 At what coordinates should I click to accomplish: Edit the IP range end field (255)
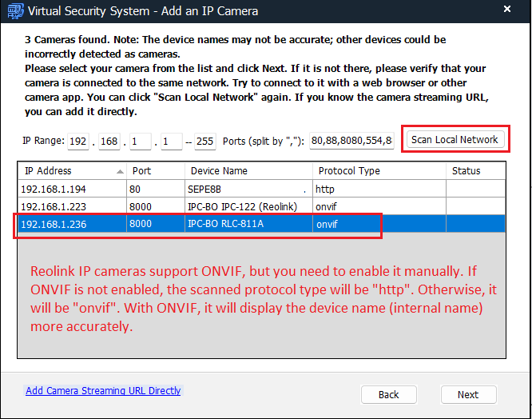204,142
